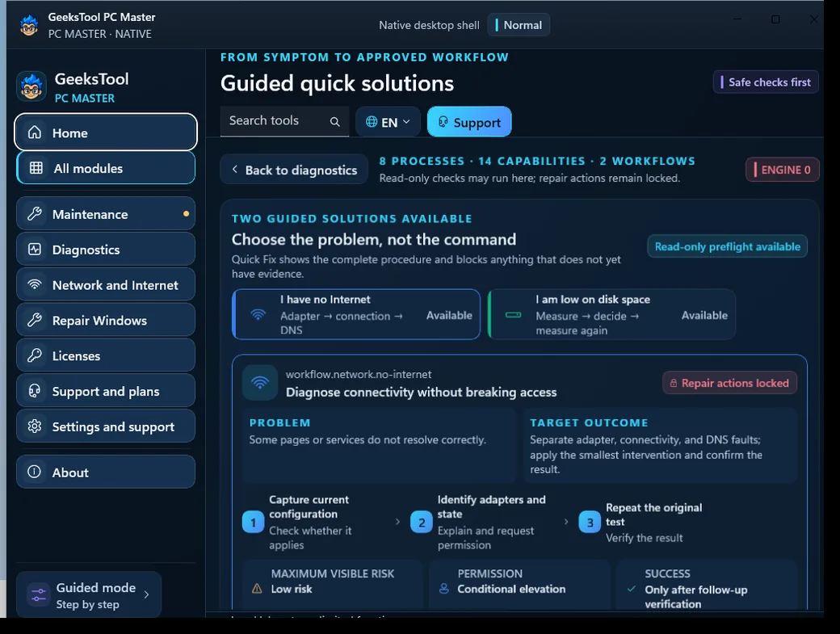Click the orange dot on Maintenance

point(186,214)
